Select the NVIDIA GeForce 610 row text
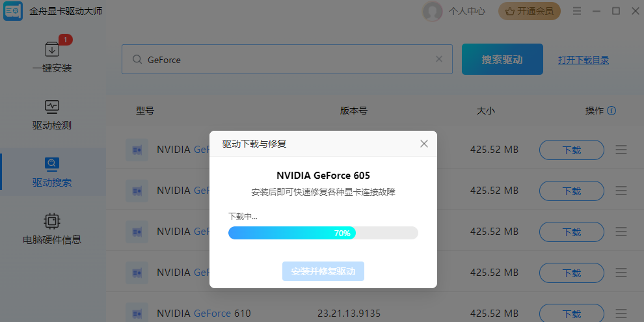This screenshot has height=322, width=644. pos(204,314)
